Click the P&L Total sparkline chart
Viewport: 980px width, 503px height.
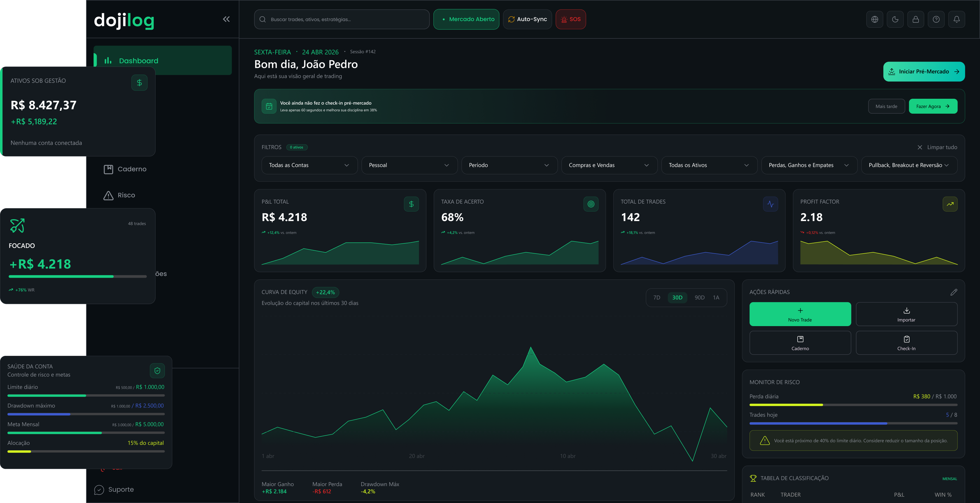340,252
